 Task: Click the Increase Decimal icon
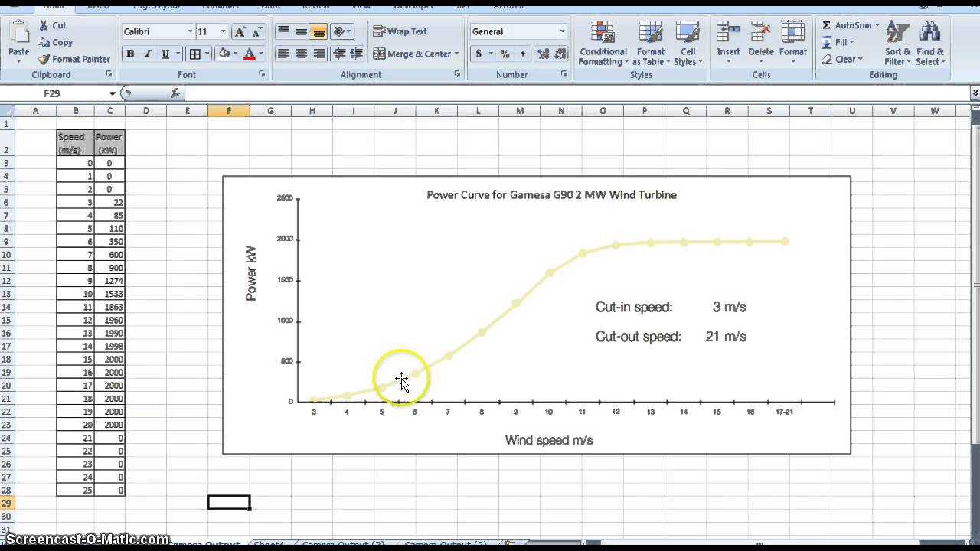543,54
